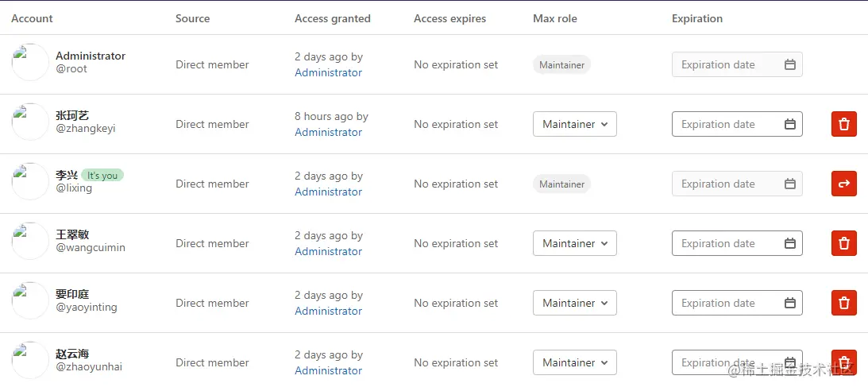Expand Maintainer role dropdown for 王翠敏

coord(574,243)
